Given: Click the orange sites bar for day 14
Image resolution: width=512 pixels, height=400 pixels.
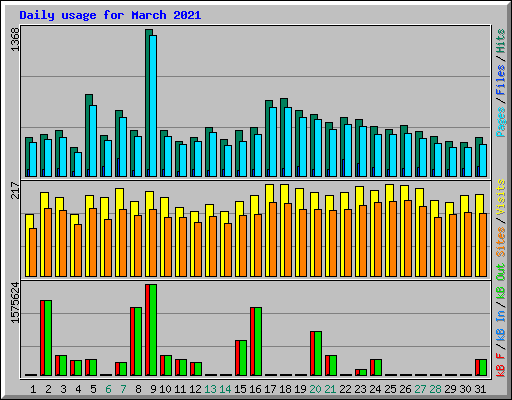Looking at the screenshot, I should pyautogui.click(x=228, y=250).
